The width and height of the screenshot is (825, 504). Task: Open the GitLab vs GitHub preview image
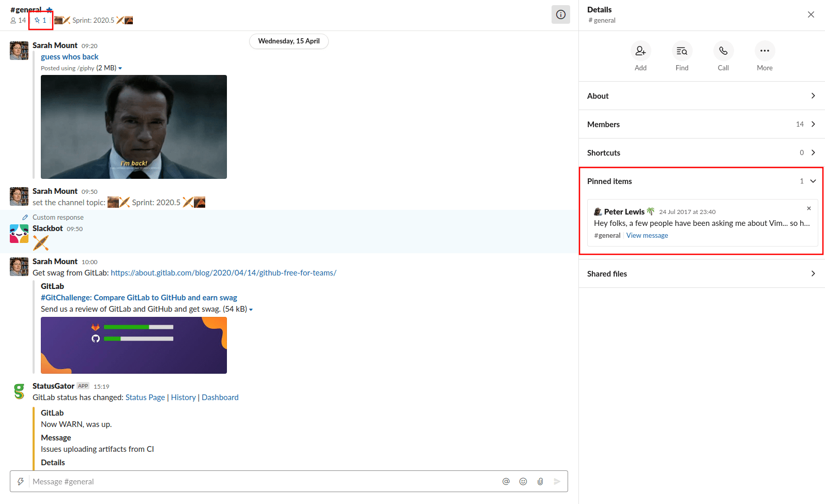(x=134, y=345)
